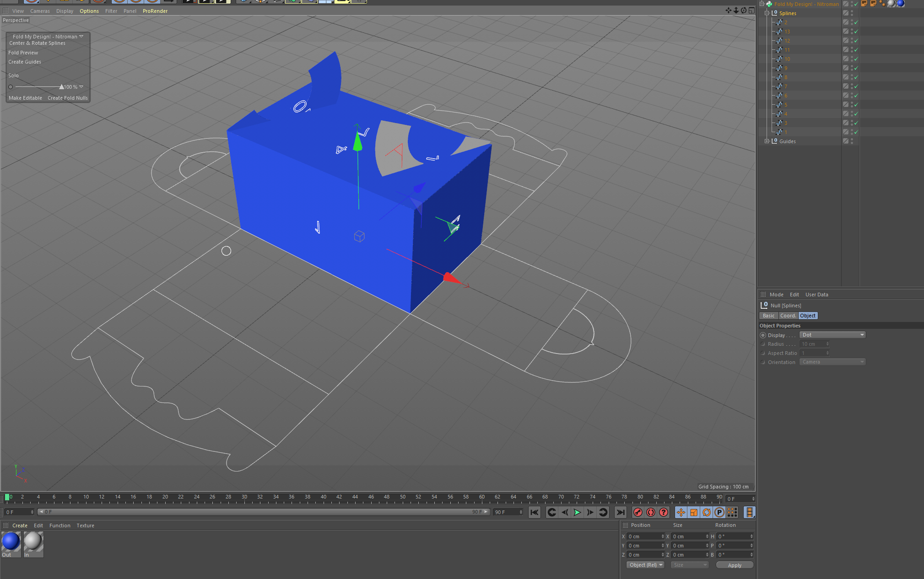Screen dimensions: 924x579
Task: Click the first orange user tag on Fold My Design
Action: click(x=864, y=4)
